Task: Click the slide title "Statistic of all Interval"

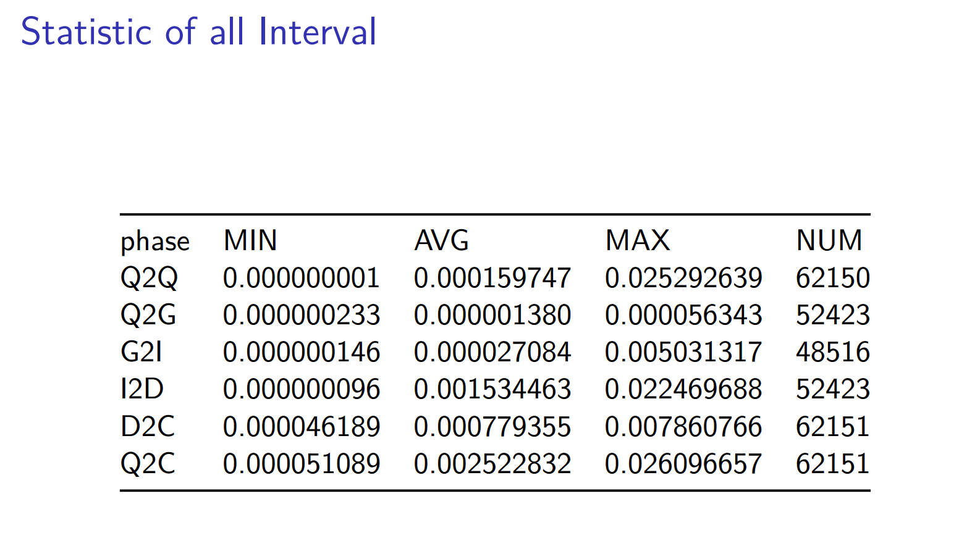Action: tap(198, 32)
